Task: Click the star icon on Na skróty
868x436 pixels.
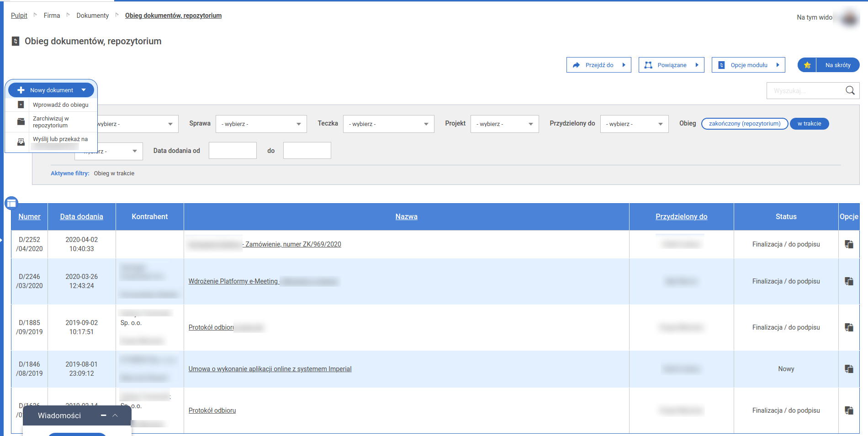Action: coord(807,65)
